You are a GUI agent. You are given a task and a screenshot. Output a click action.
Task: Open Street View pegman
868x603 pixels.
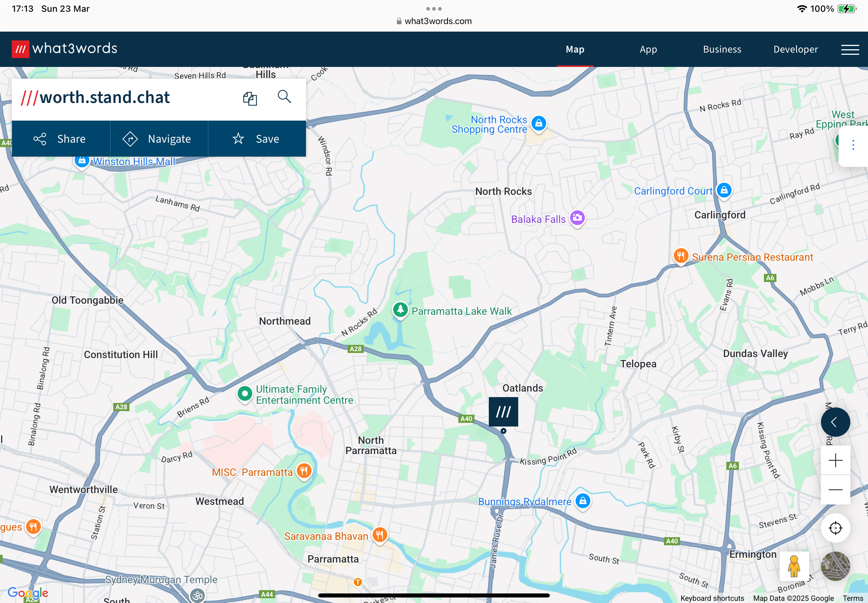pyautogui.click(x=794, y=566)
